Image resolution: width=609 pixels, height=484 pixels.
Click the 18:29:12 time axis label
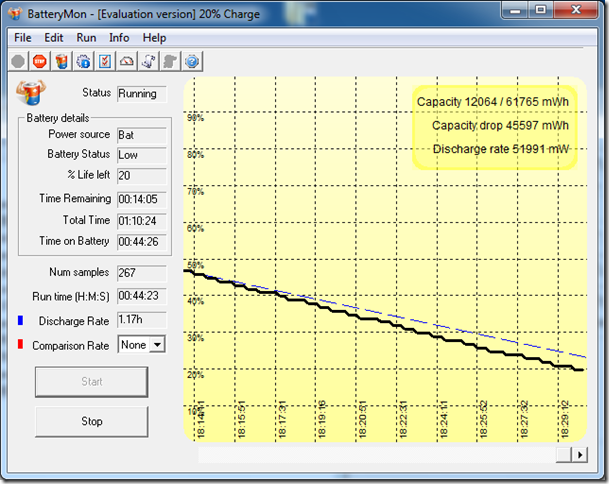coord(565,420)
